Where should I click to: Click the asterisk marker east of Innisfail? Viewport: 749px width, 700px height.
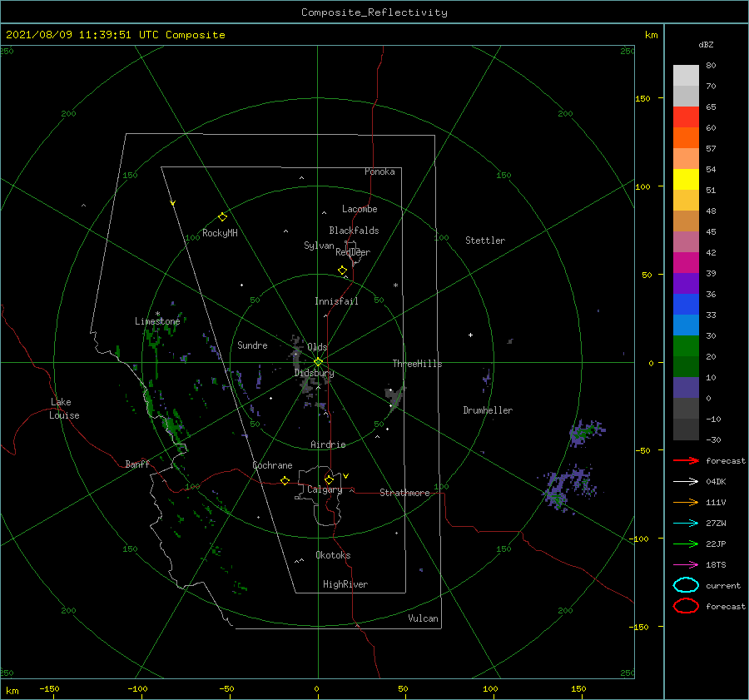point(395,285)
